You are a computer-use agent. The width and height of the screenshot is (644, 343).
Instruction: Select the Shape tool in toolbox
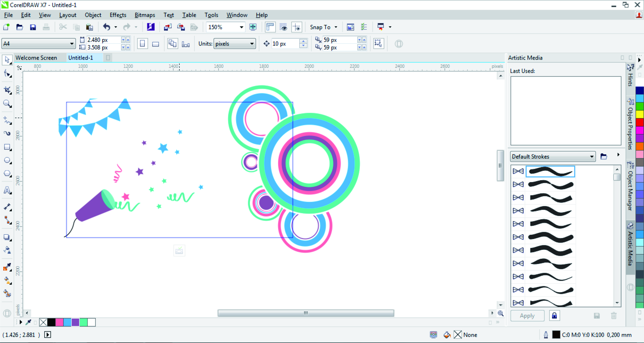pos(7,74)
